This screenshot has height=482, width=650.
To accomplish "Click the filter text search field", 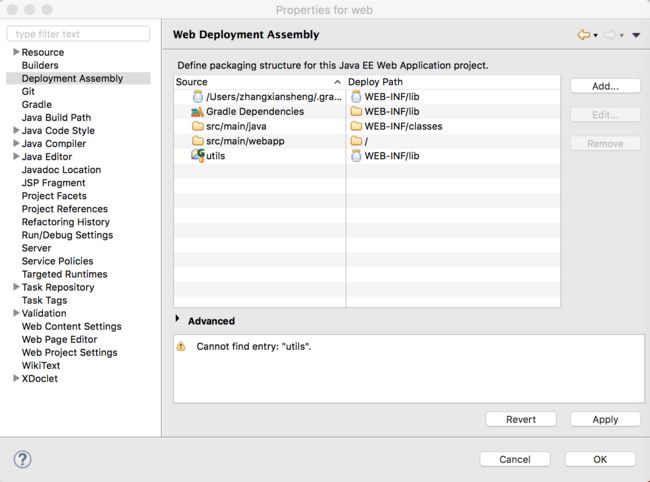I will 78,34.
